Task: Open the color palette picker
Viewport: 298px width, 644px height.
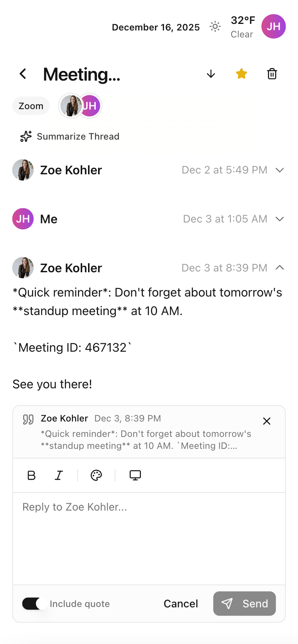Action: pos(96,475)
